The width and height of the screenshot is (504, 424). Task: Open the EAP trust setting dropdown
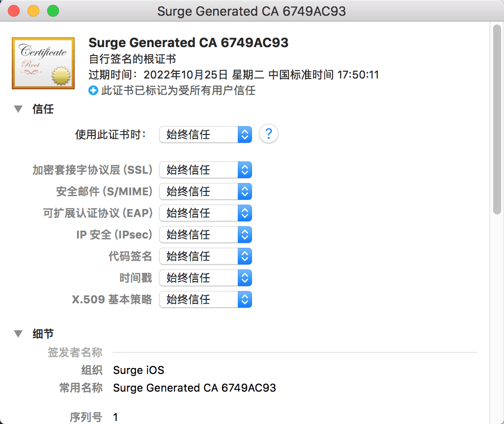(205, 213)
